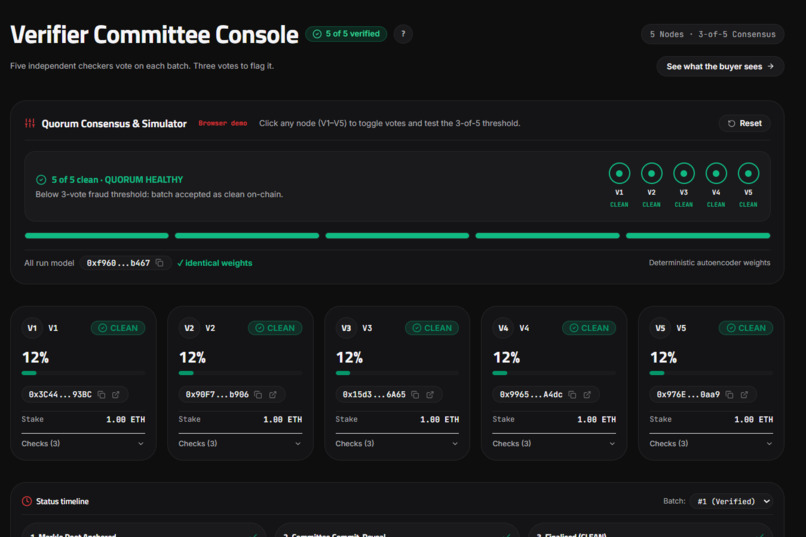Click the last green quorum bar segment
Screen dimensions: 806x537
tap(698, 236)
